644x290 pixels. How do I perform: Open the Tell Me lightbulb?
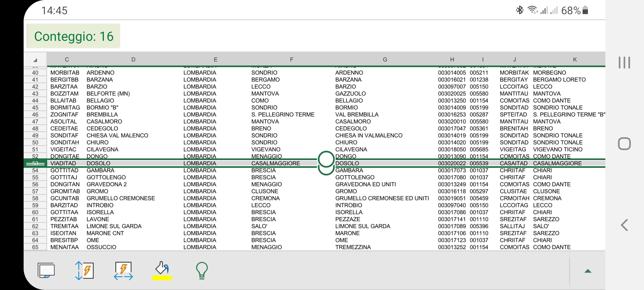coord(202,270)
